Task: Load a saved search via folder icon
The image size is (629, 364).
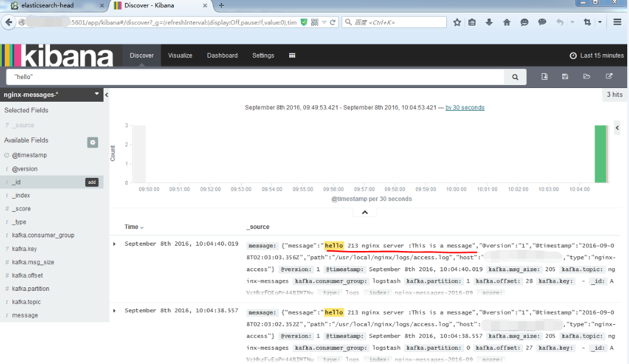Action: coord(587,76)
